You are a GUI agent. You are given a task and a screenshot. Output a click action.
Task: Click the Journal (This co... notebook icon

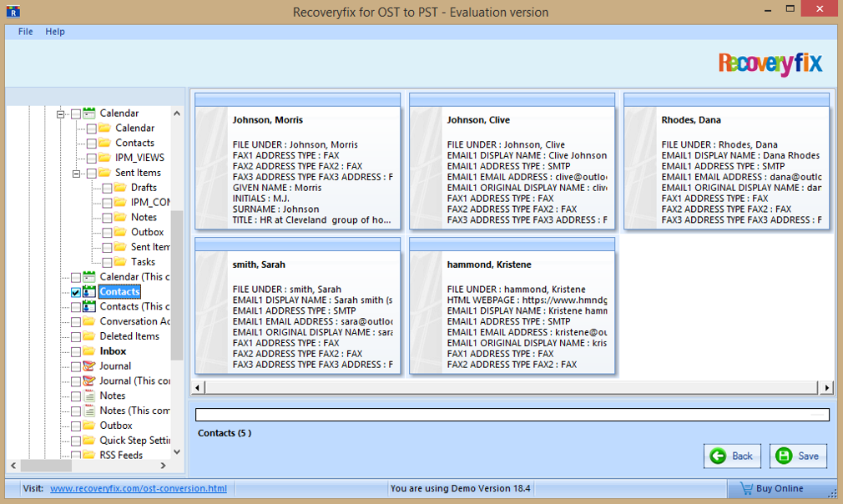coord(89,381)
